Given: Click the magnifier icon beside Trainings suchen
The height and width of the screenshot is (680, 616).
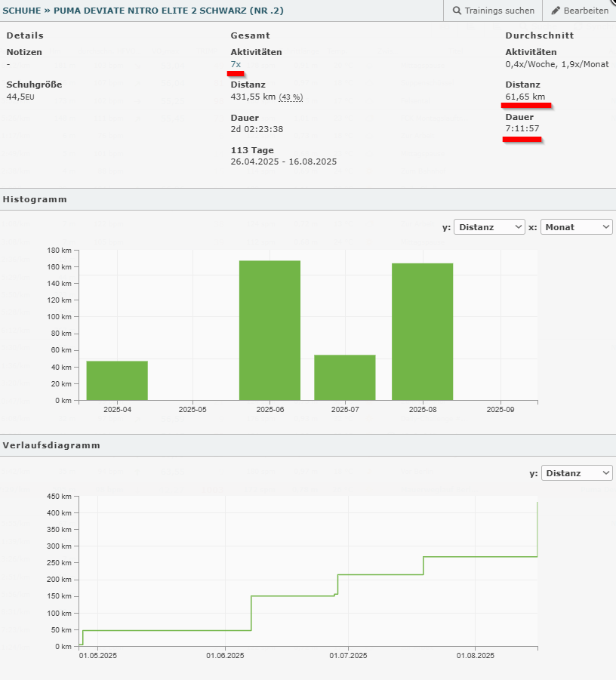Looking at the screenshot, I should (457, 11).
